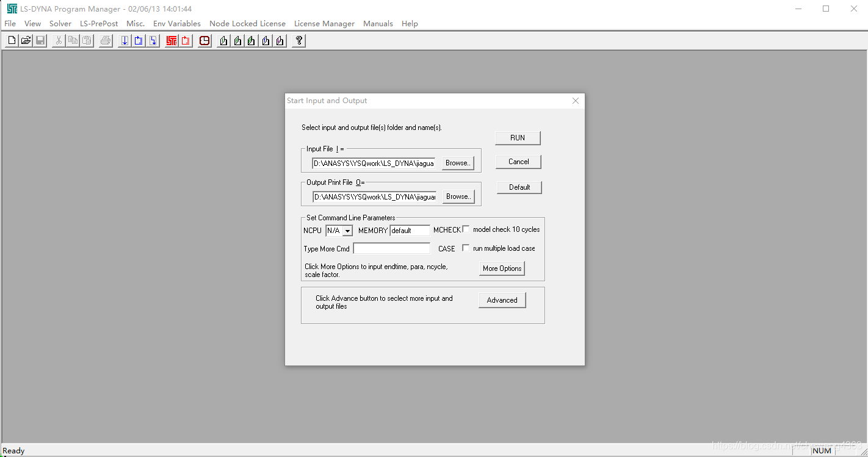The height and width of the screenshot is (457, 868).
Task: Click the Type More Cmd text box
Action: pos(392,248)
